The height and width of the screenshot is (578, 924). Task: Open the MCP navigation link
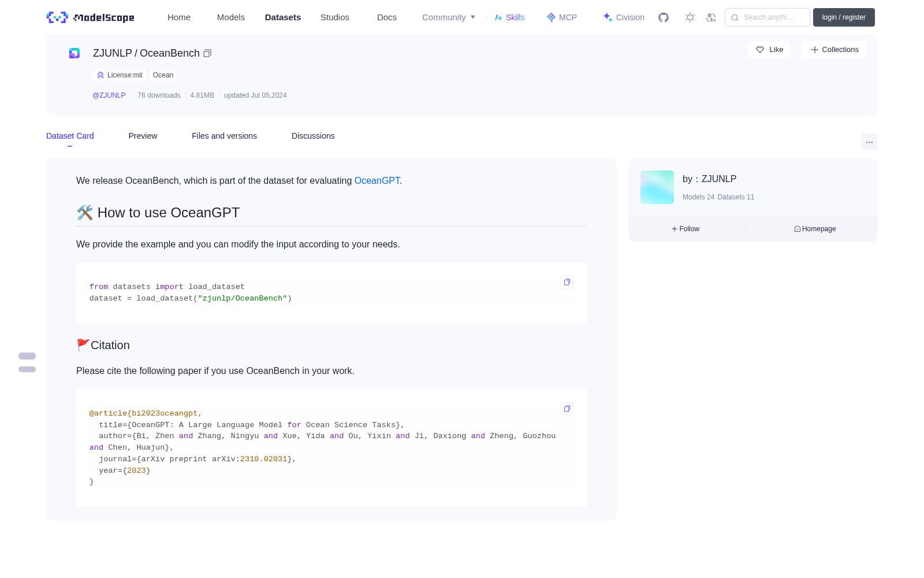click(x=562, y=17)
